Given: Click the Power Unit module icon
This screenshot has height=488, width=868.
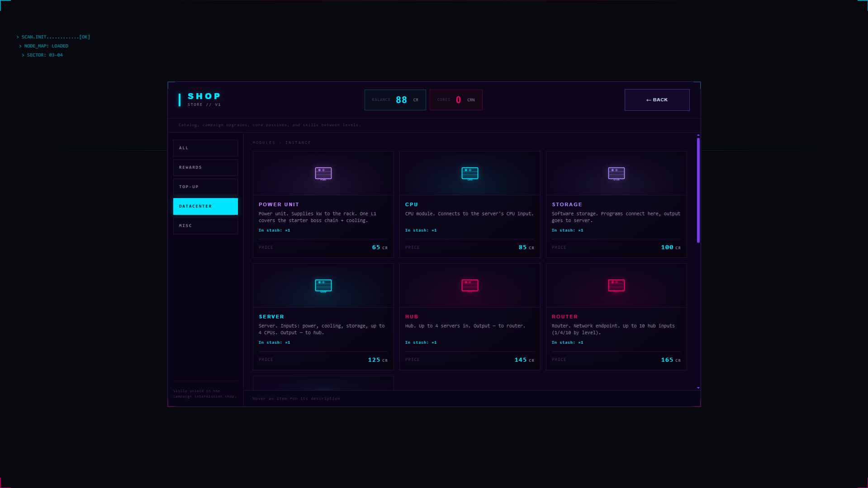Looking at the screenshot, I should pos(323,174).
